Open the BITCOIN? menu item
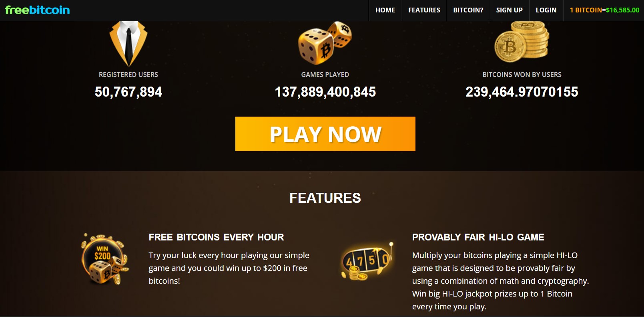 click(468, 10)
